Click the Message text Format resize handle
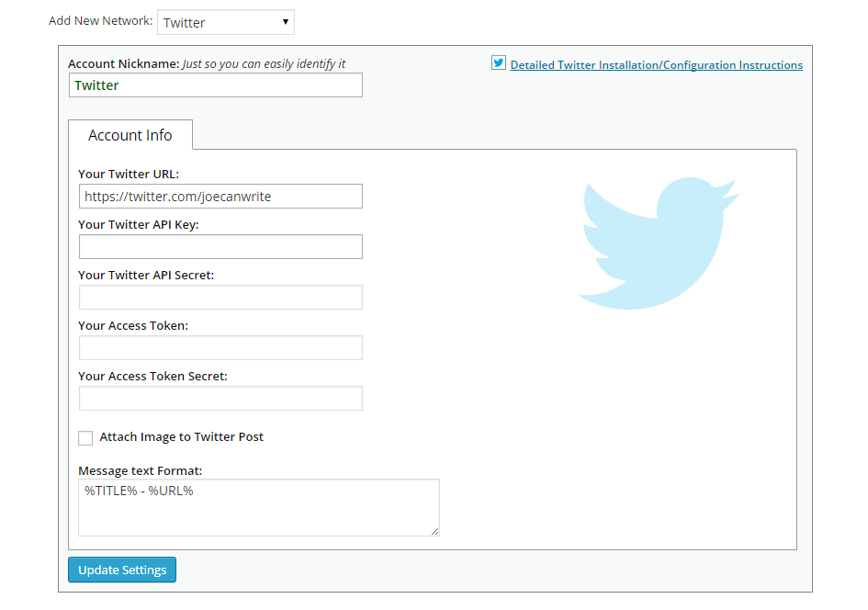 pos(435,532)
